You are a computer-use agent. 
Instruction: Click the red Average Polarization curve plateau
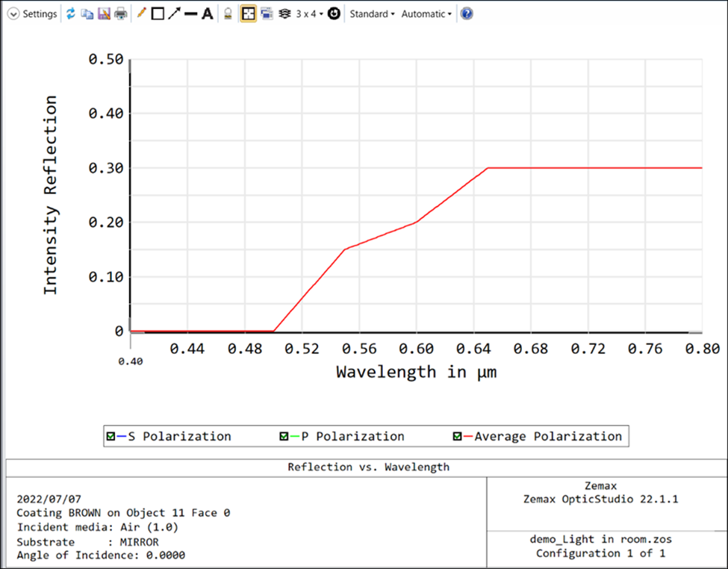(x=597, y=168)
